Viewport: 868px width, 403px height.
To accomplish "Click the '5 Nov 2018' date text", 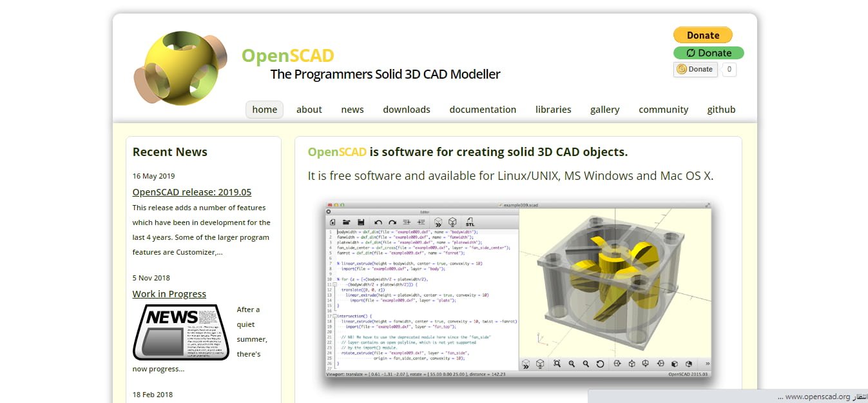I will coord(151,278).
